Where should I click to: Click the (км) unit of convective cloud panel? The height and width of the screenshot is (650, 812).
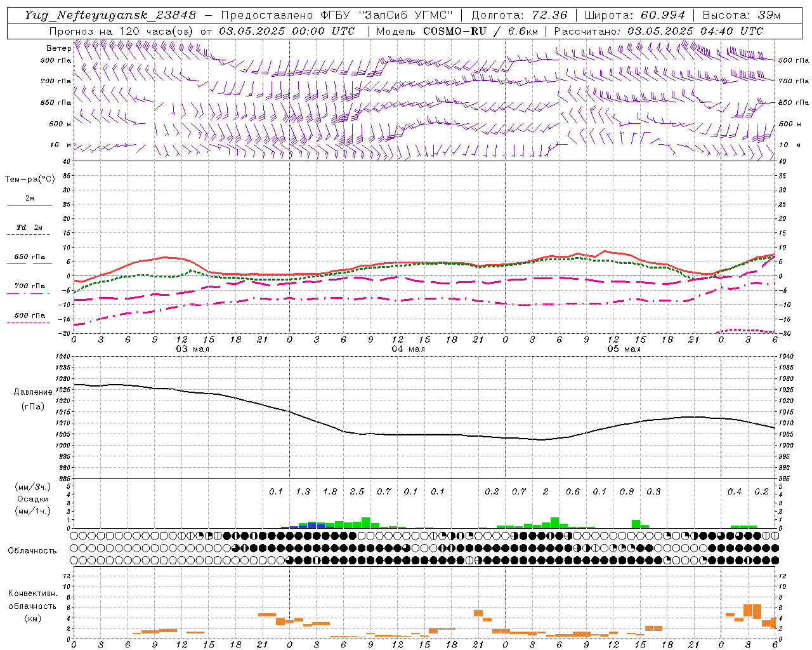coord(32,618)
